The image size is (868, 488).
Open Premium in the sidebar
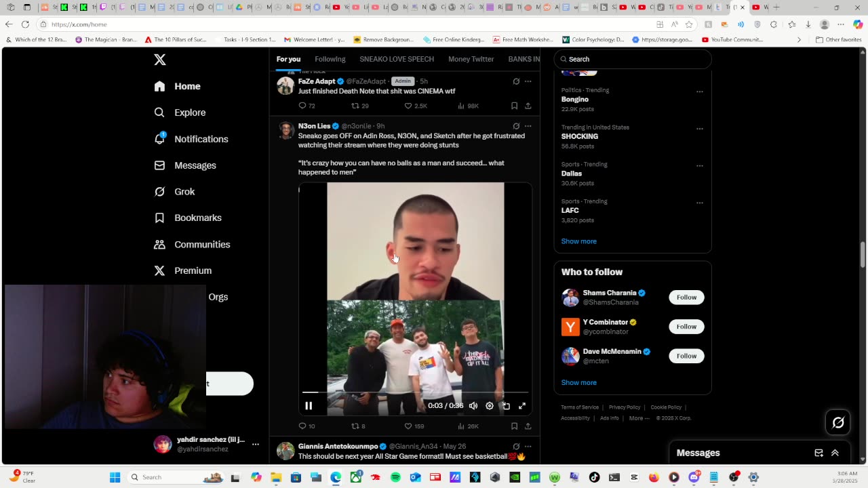coord(183,270)
